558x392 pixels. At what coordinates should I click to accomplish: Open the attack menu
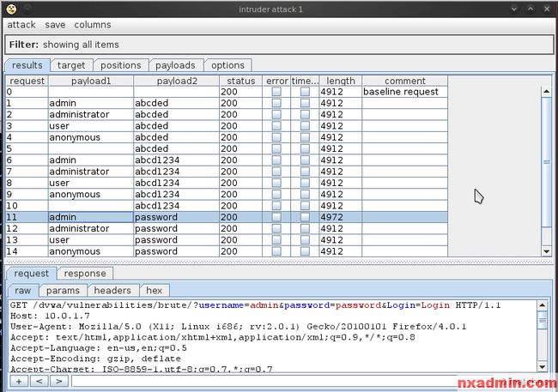tap(21, 25)
